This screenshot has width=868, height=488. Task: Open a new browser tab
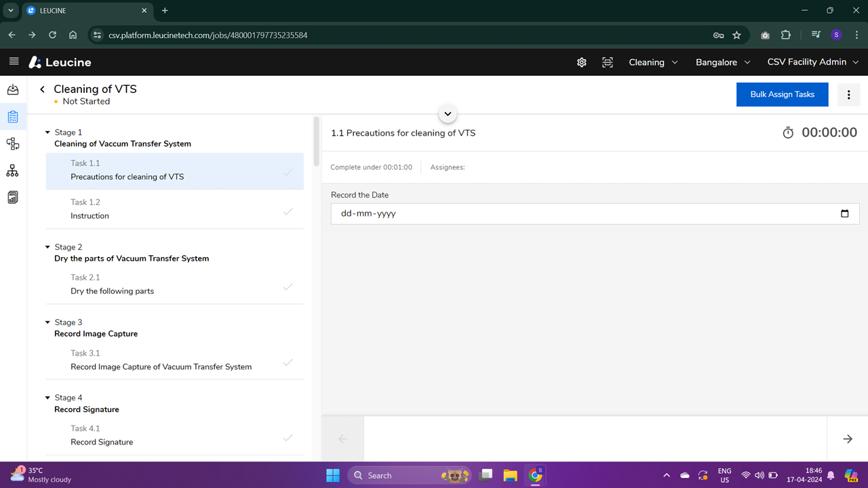[x=165, y=11]
